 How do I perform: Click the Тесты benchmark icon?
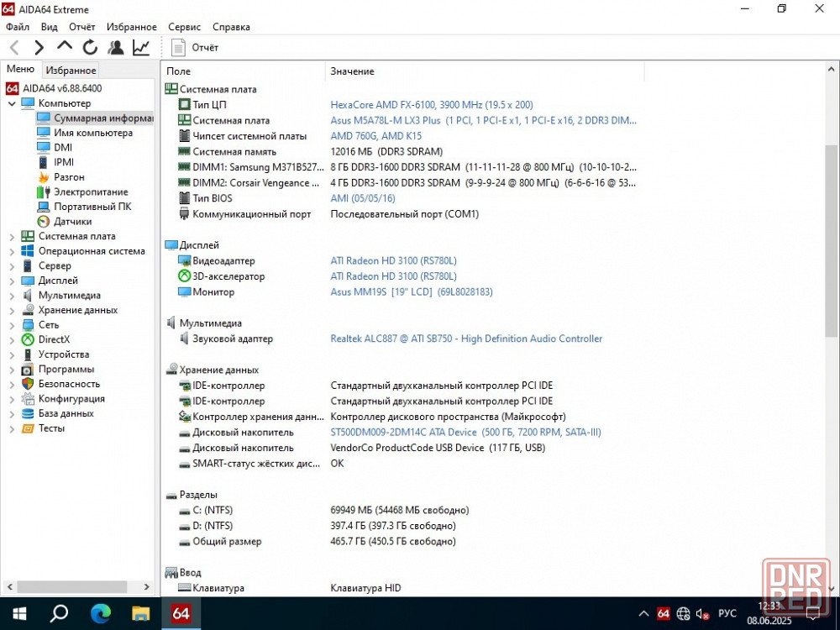click(28, 428)
